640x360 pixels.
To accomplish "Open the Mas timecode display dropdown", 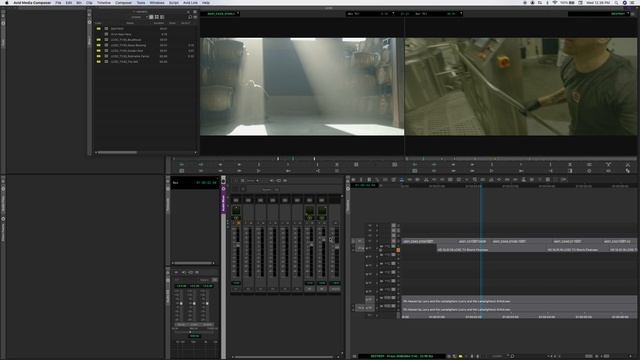I will pos(371,13).
